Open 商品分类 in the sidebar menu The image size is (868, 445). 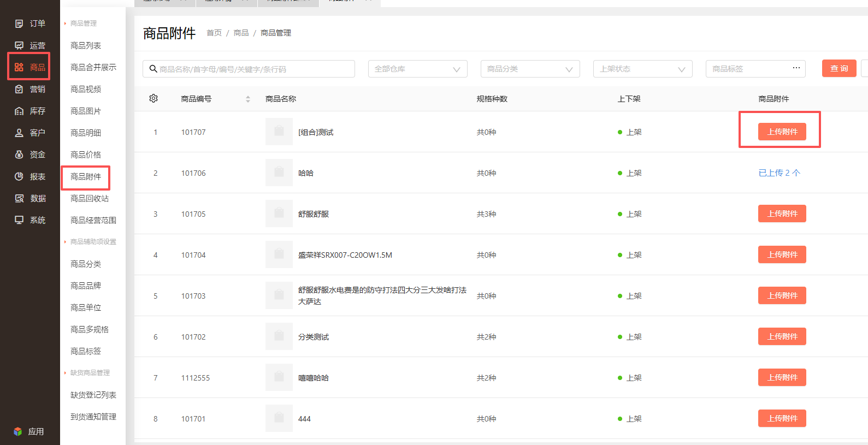click(x=86, y=264)
